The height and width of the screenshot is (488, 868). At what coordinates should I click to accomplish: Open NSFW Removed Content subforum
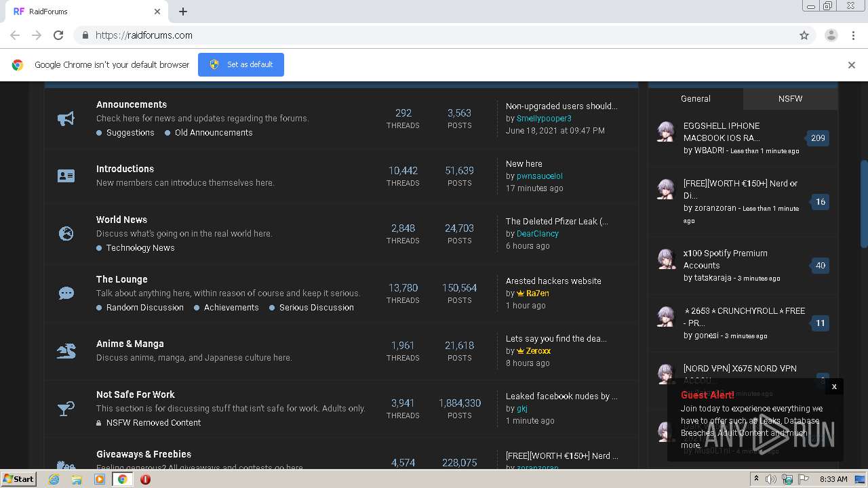[153, 423]
